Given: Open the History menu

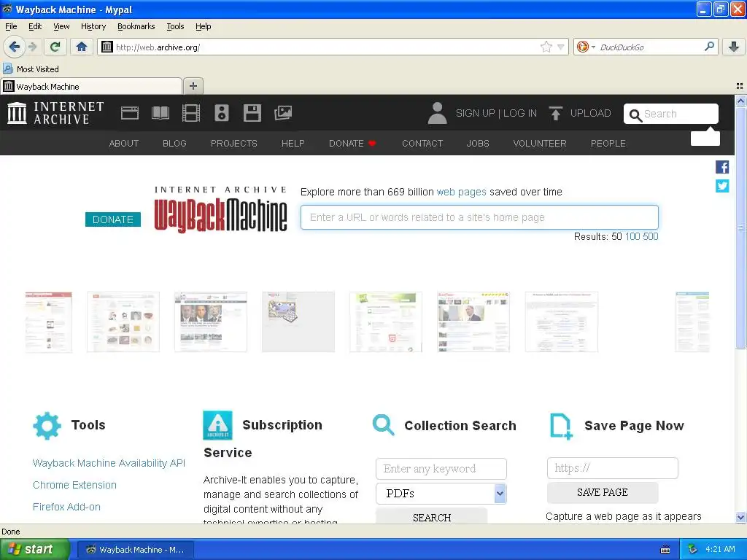Looking at the screenshot, I should (x=93, y=26).
